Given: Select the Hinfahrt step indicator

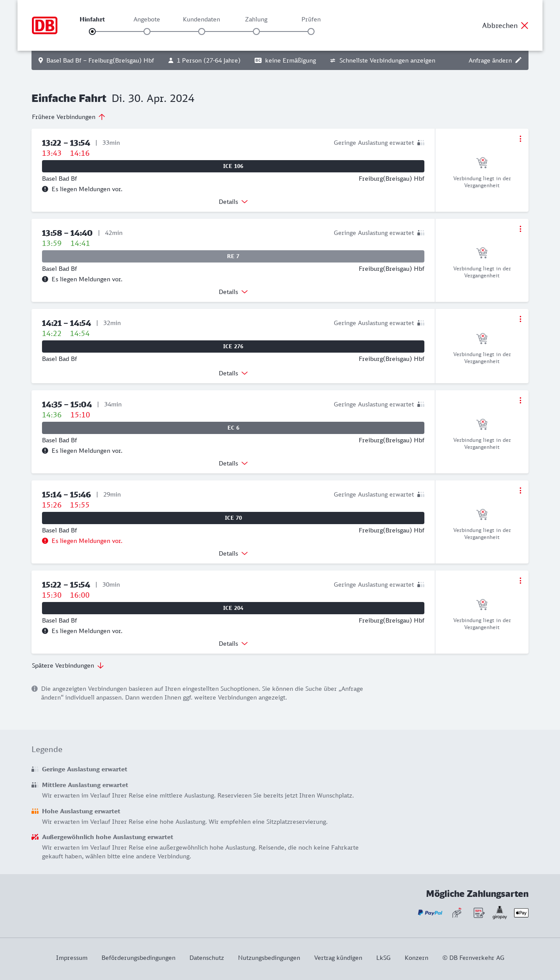Looking at the screenshot, I should [92, 31].
